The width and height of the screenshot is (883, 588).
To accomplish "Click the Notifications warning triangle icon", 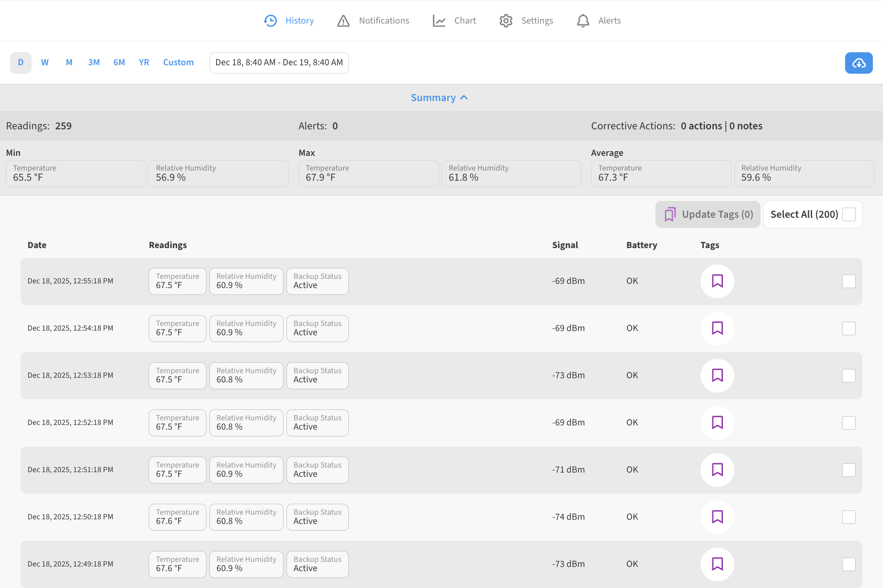I will pos(343,21).
